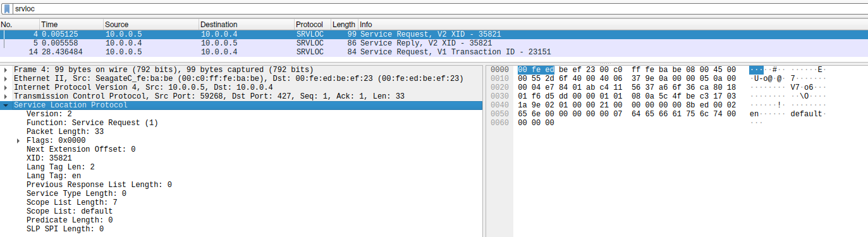Select Service Type Length: 0 field
Screen dimensions: 868x237
[76, 193]
